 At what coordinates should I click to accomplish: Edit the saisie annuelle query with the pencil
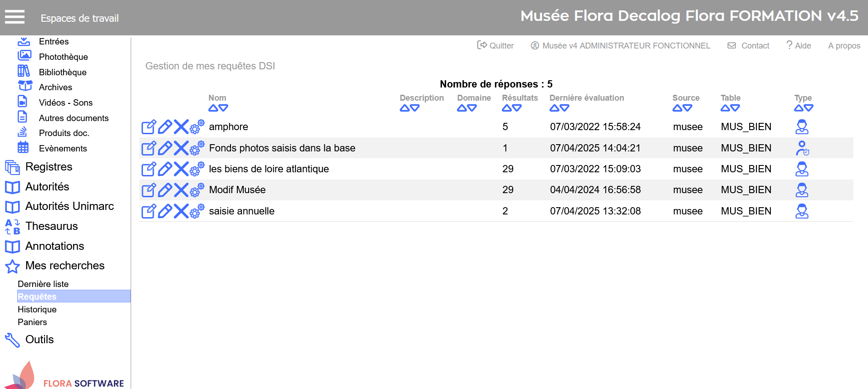pos(165,211)
